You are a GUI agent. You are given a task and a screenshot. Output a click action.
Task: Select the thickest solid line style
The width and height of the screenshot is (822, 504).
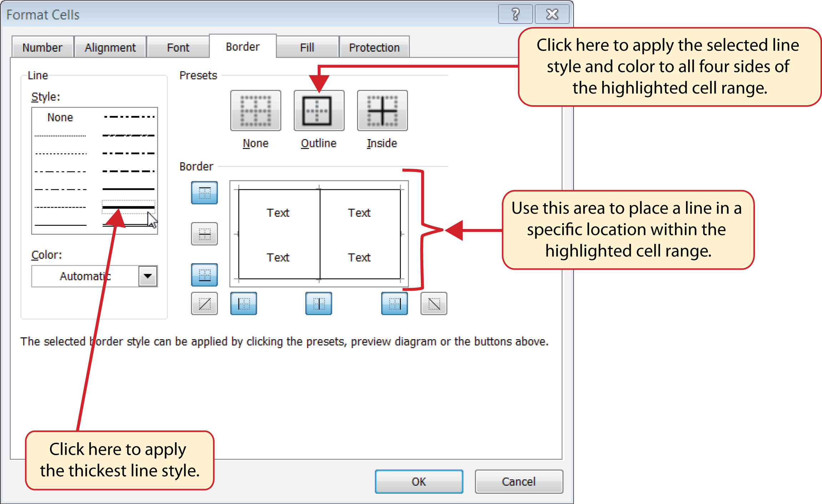tap(128, 207)
